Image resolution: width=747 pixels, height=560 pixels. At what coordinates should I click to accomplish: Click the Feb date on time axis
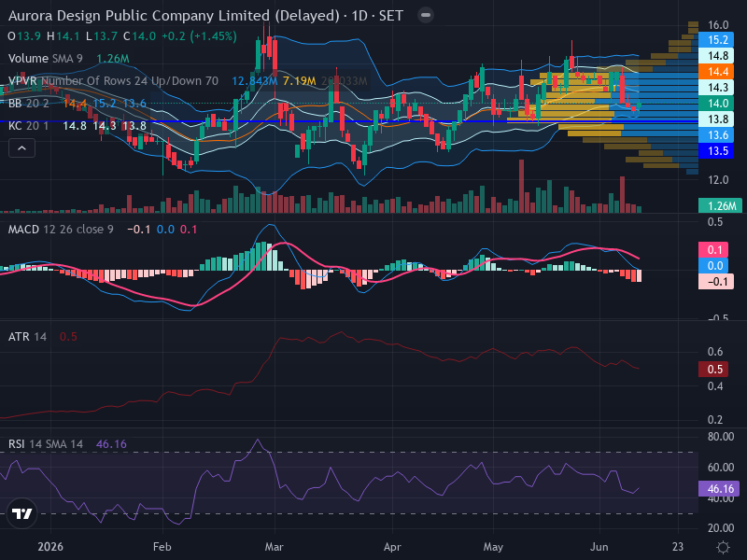click(162, 547)
